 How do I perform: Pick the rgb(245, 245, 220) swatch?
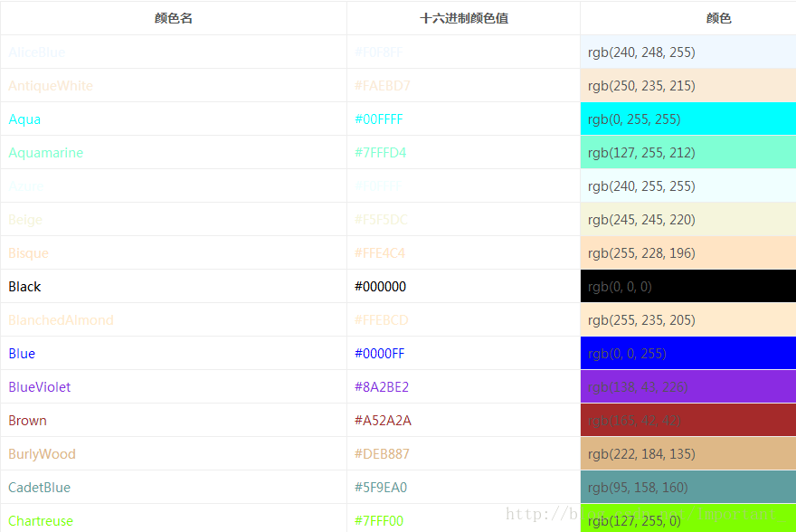pos(687,220)
